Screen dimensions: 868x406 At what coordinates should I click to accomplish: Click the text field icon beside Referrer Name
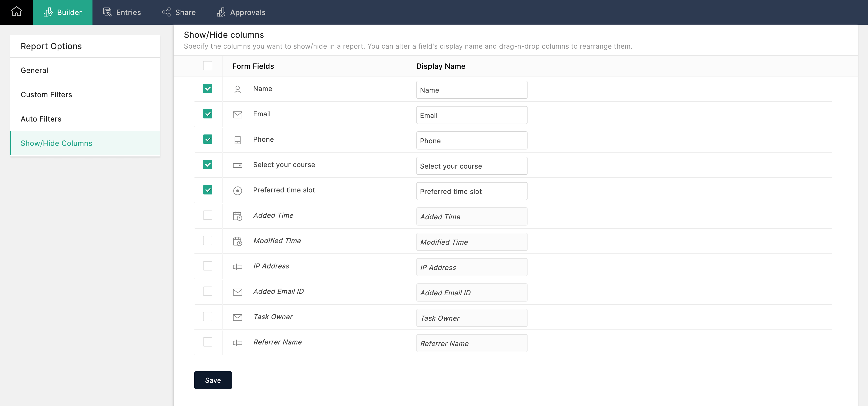click(238, 343)
